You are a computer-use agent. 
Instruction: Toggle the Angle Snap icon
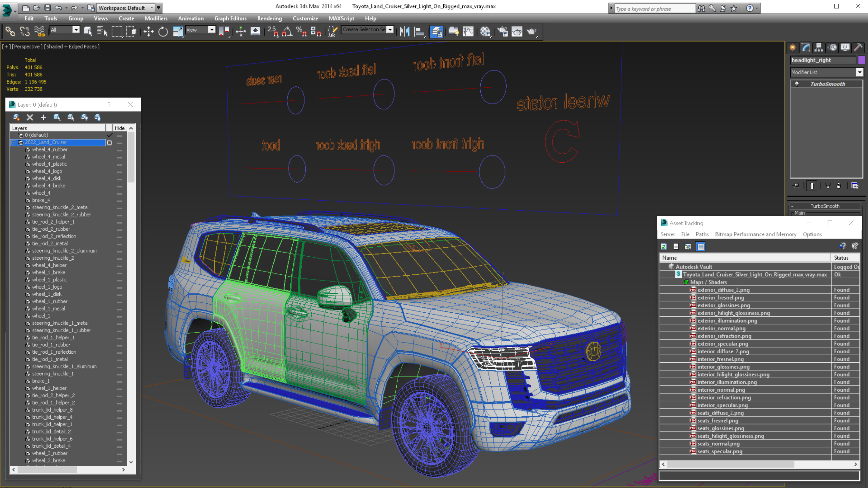(x=288, y=32)
